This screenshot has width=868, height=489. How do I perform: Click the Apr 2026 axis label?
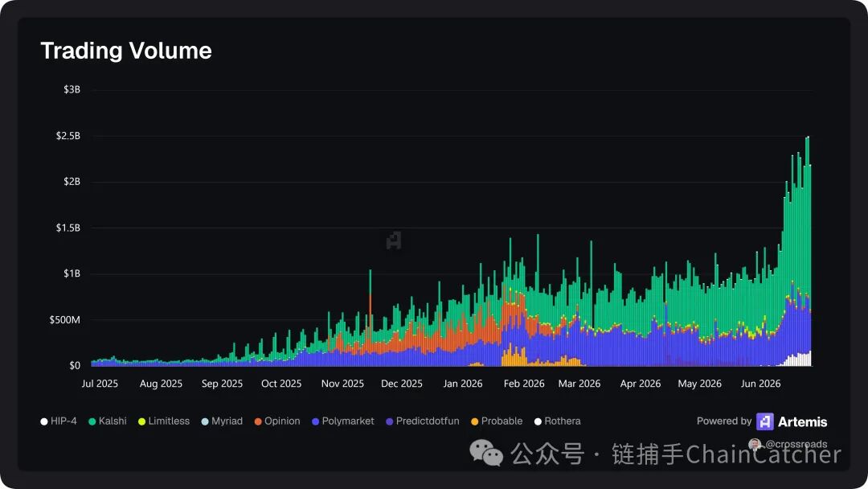click(641, 384)
